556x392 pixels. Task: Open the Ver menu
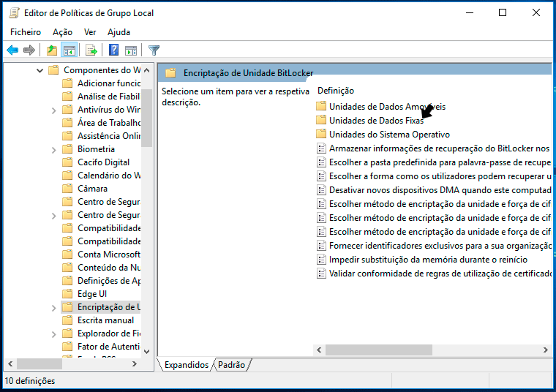[90, 32]
